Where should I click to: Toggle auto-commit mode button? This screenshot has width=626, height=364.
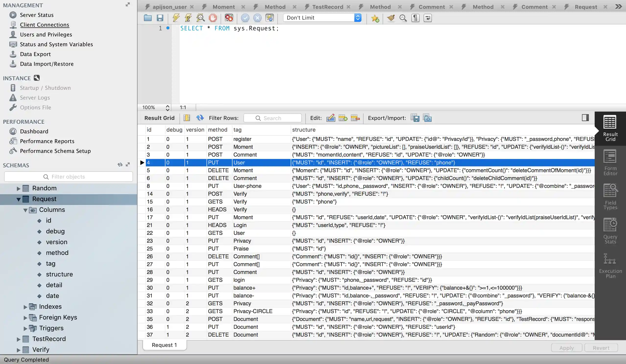pyautogui.click(x=270, y=18)
